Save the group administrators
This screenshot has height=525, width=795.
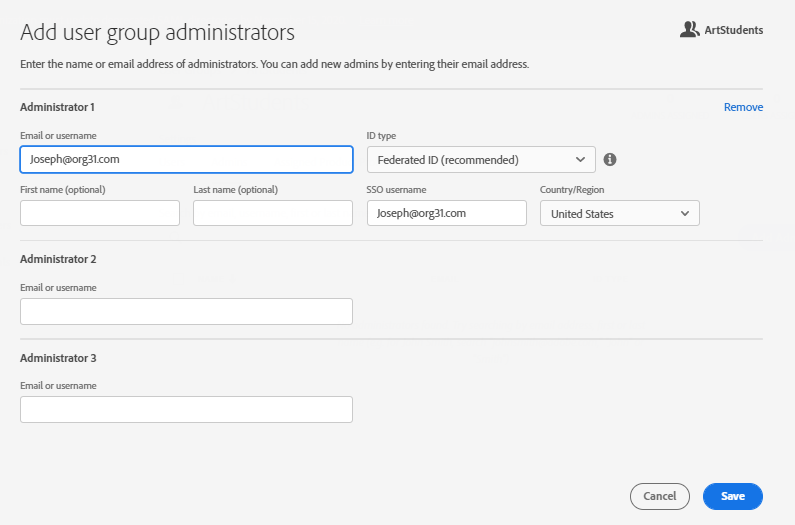(x=732, y=496)
